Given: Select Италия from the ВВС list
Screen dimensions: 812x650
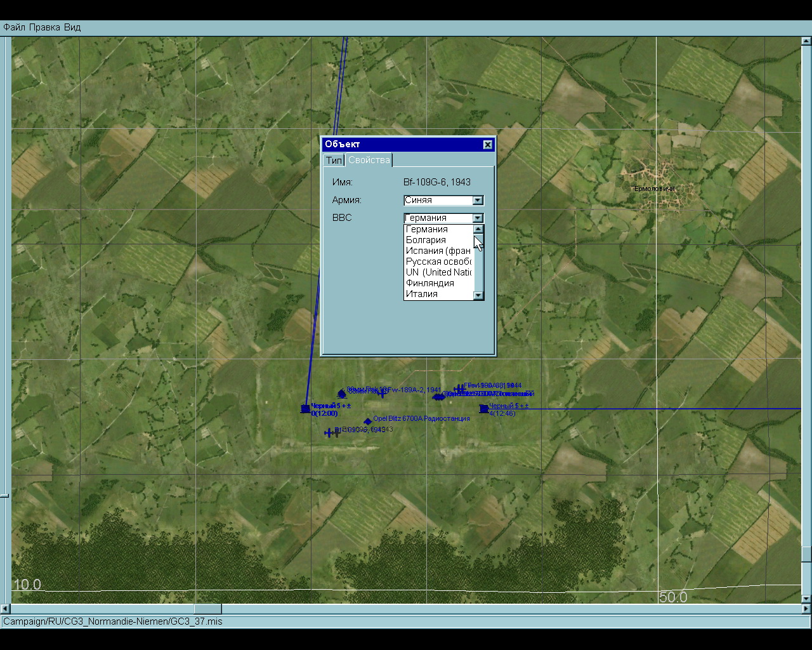Looking at the screenshot, I should click(x=438, y=294).
